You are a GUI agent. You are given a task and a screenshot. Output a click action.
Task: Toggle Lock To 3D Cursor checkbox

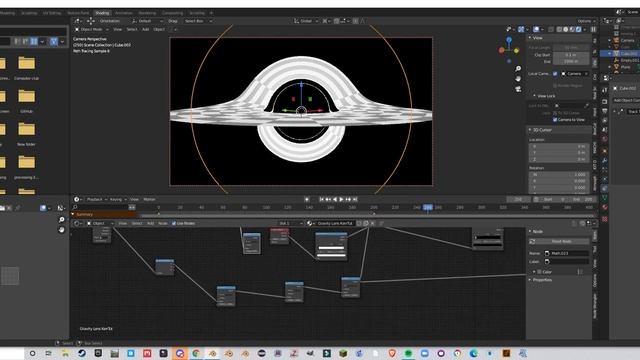(x=555, y=113)
